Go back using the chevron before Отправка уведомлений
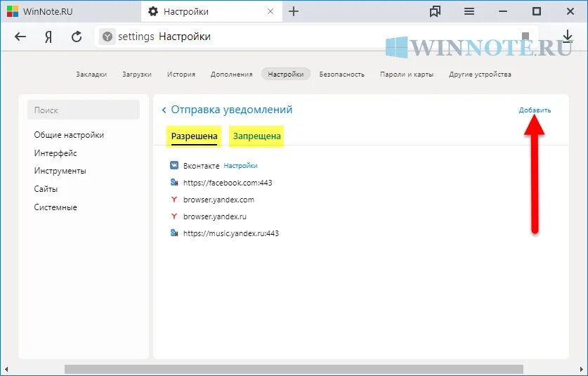The height and width of the screenshot is (376, 588). [164, 110]
